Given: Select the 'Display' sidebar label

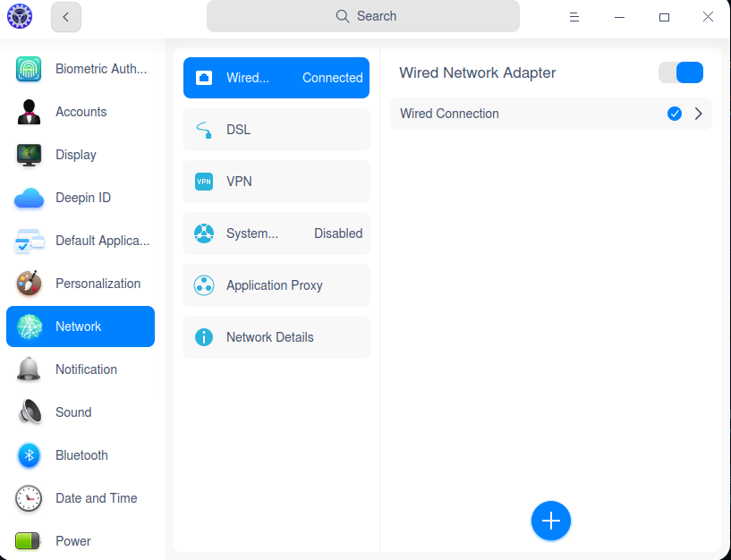Looking at the screenshot, I should pyautogui.click(x=76, y=155).
